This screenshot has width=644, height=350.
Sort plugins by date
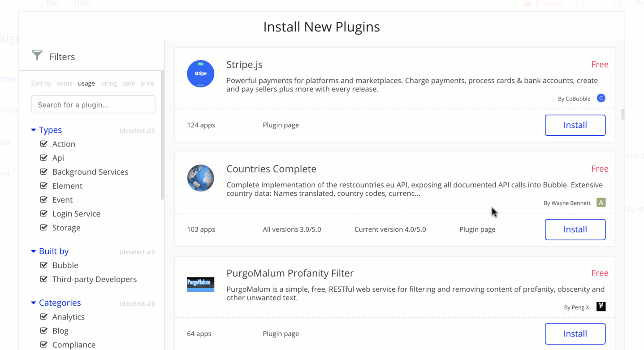tap(129, 83)
